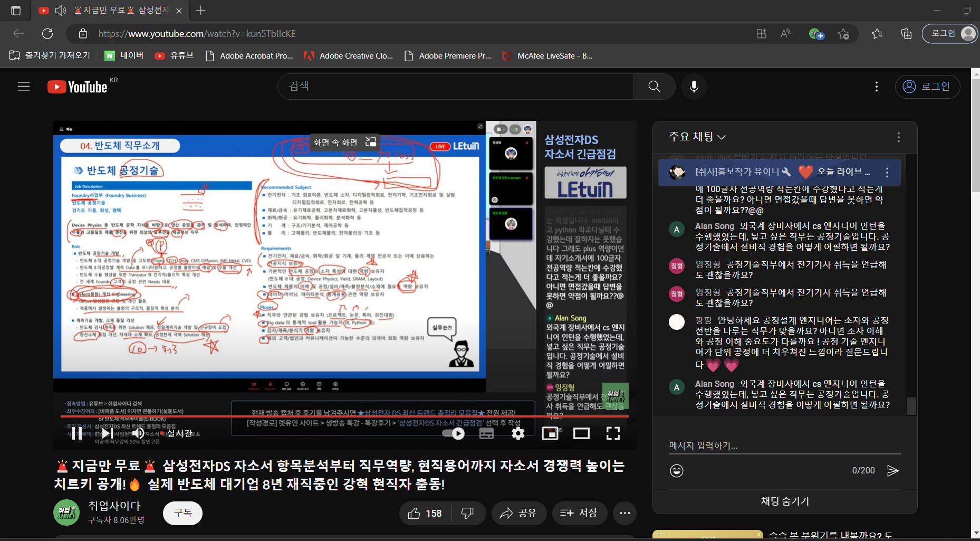Switch to miniplayer mode

click(x=550, y=434)
